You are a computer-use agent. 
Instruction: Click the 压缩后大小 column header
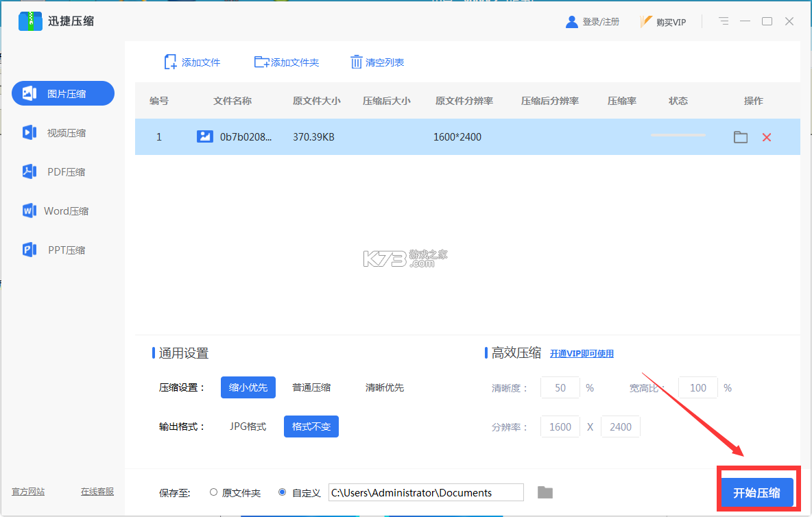point(386,101)
